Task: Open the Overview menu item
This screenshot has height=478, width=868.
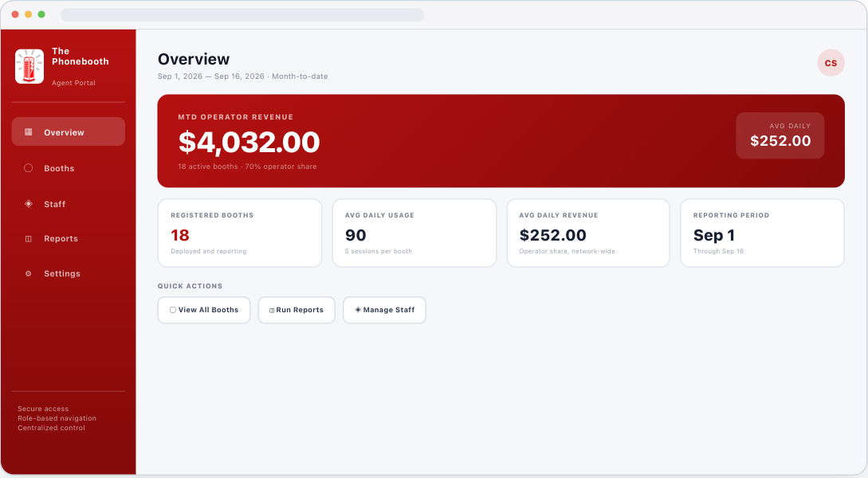Action: (x=68, y=131)
